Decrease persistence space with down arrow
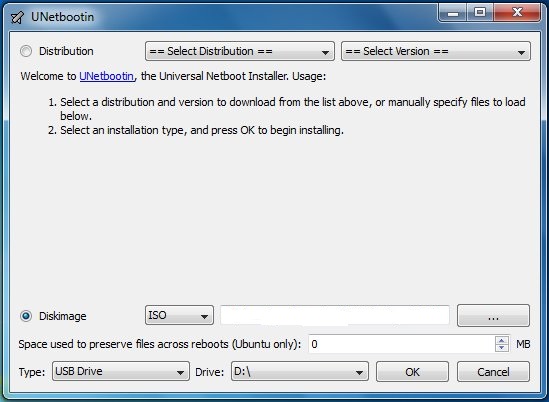This screenshot has width=549, height=402. point(502,348)
